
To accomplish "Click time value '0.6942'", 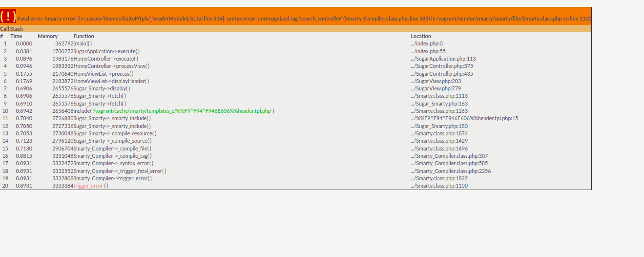I will tap(24, 111).
